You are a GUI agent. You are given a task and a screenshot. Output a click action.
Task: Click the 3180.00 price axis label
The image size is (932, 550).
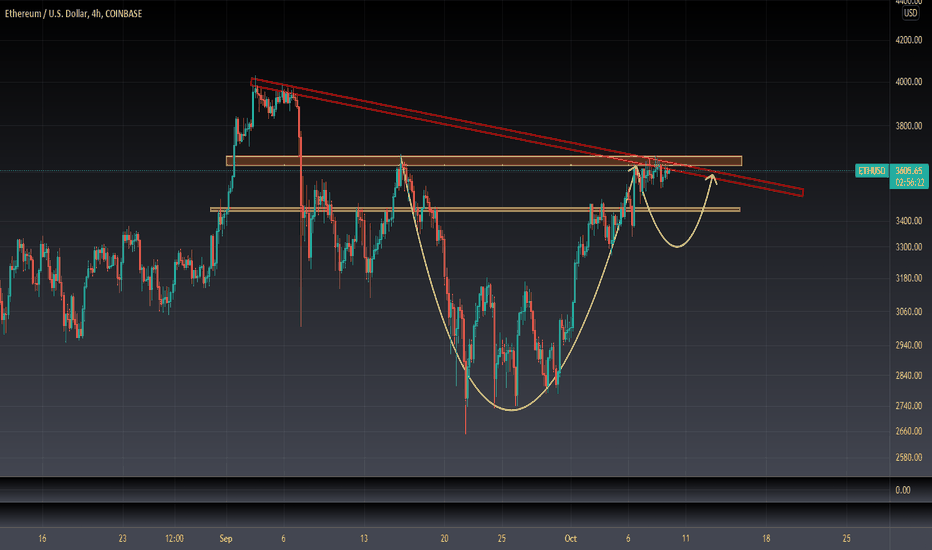click(909, 278)
